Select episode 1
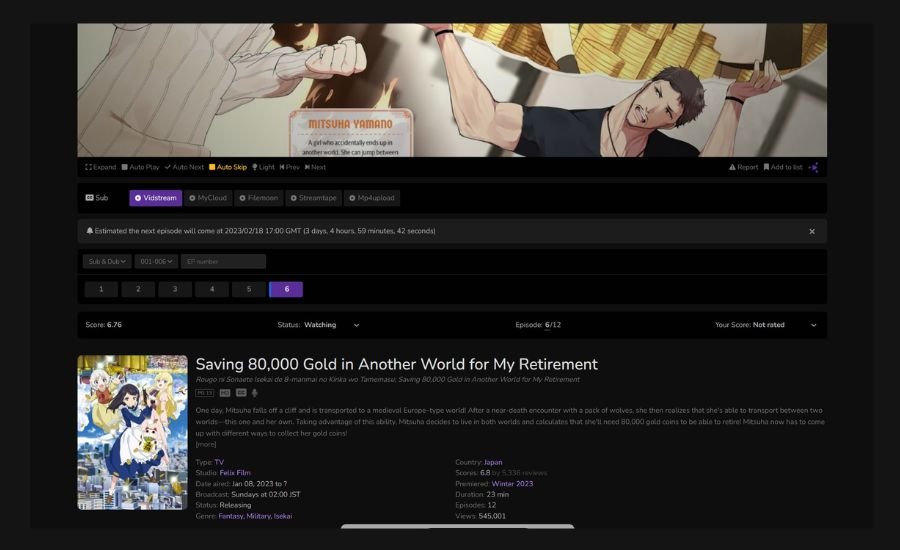 (101, 289)
